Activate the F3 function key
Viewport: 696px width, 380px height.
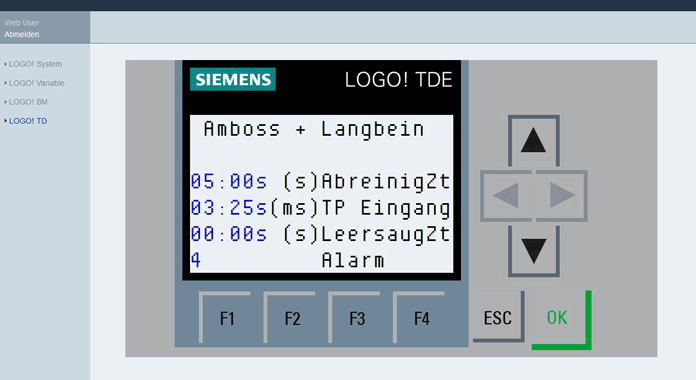(x=355, y=317)
